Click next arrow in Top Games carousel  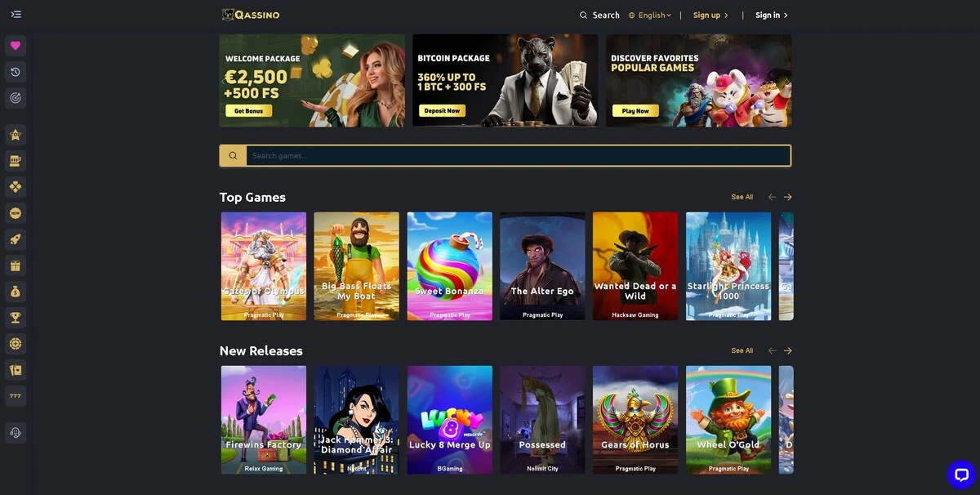787,197
